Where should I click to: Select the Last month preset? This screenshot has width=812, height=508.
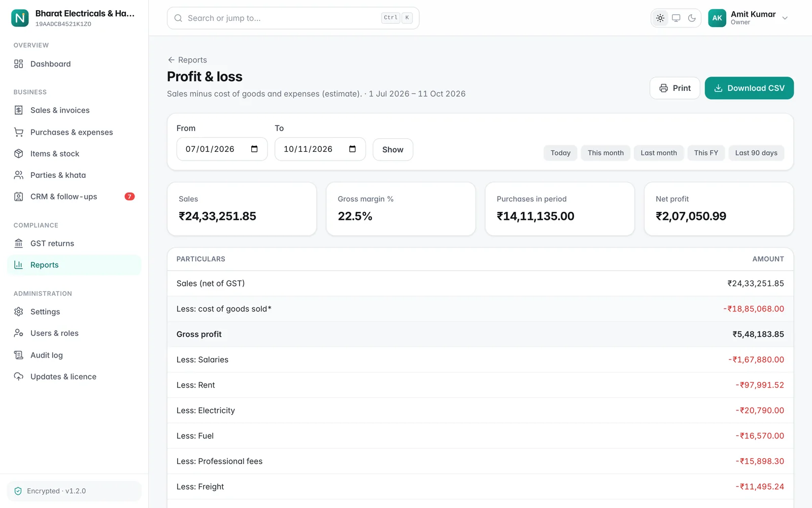(x=659, y=153)
